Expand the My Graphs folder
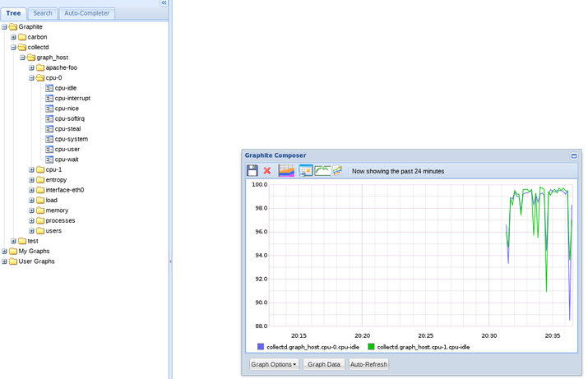Viewport: 588px width, 379px height. [4, 252]
